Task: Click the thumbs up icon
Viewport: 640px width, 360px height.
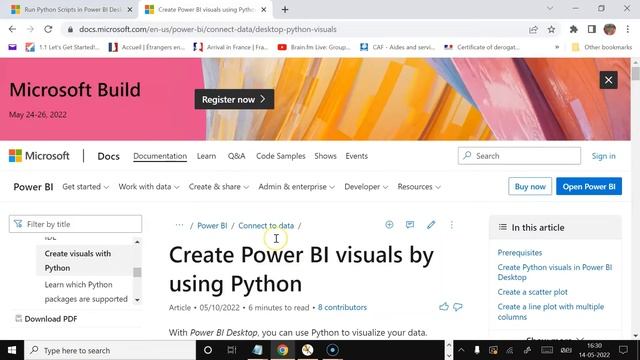Action: (444, 307)
